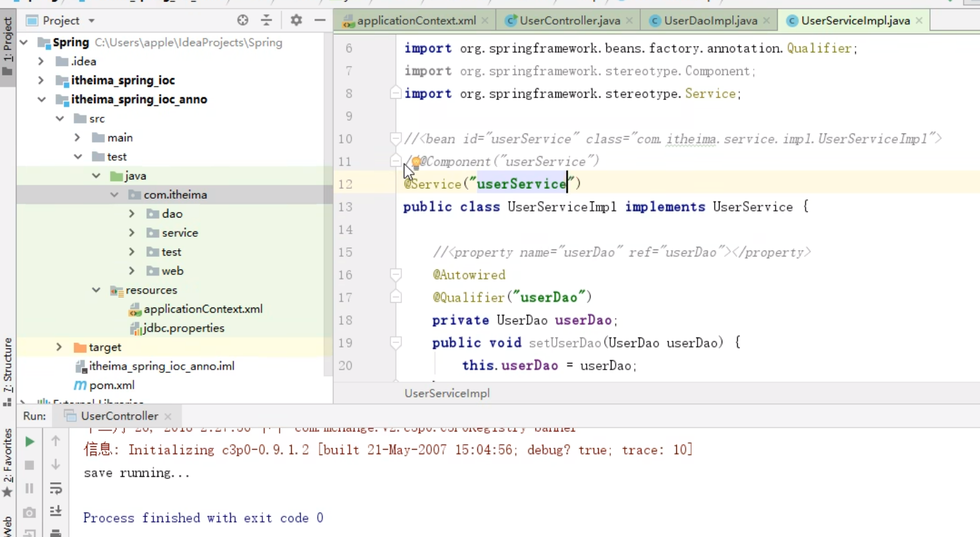980x537 pixels.
Task: Click the scroll to end icon in Run panel
Action: tap(56, 511)
